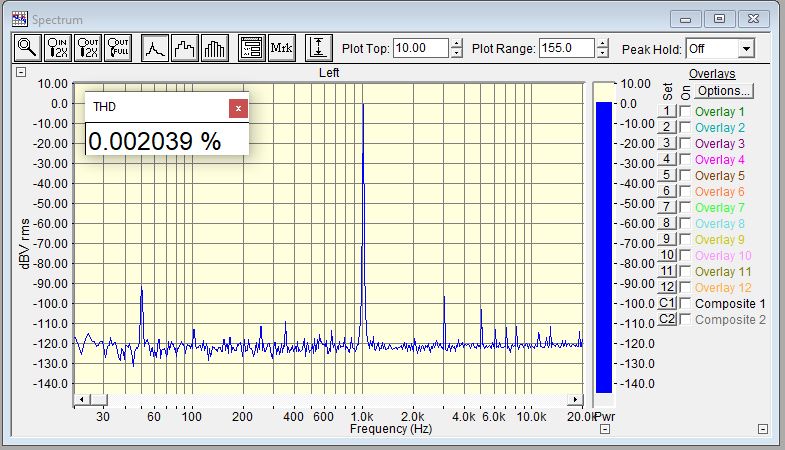Enable Overlay 4 checkbox
This screenshot has width=785, height=450.
(x=685, y=159)
